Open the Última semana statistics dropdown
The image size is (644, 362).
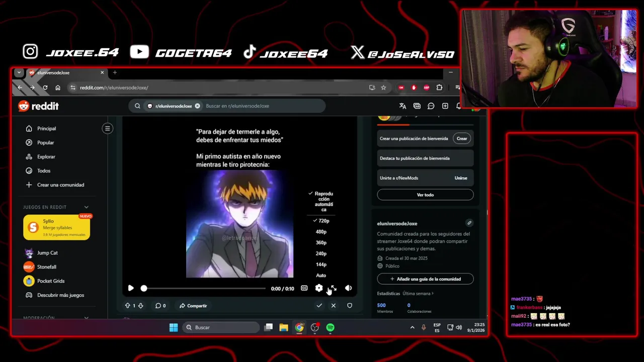pyautogui.click(x=418, y=294)
